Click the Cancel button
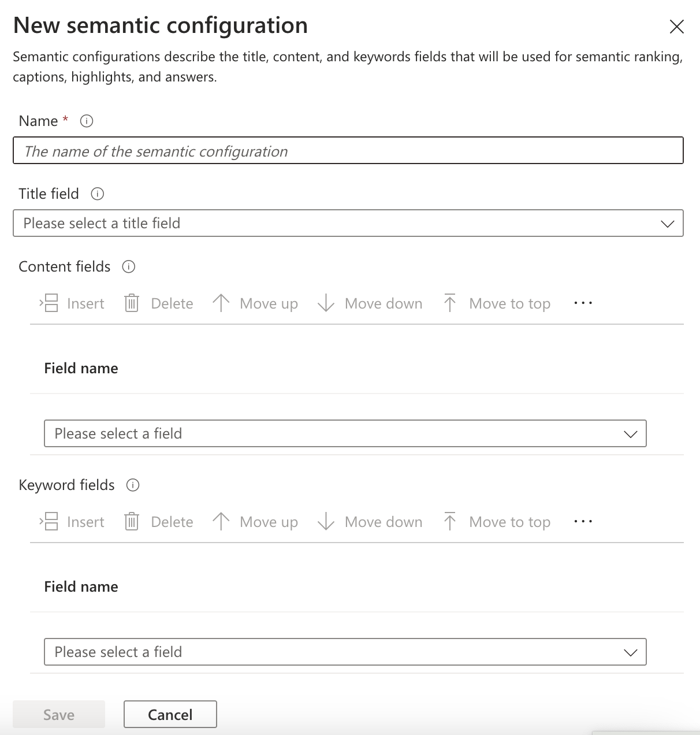The image size is (700, 735). coord(170,715)
